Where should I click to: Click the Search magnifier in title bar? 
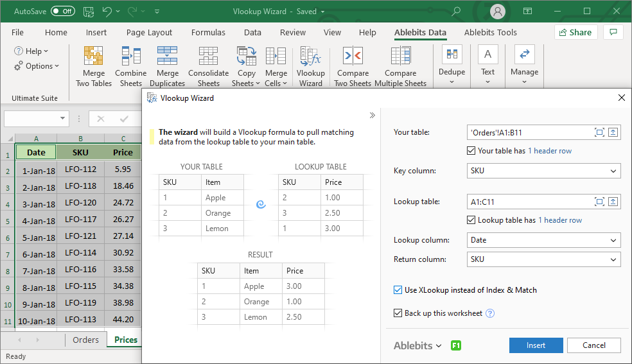click(x=456, y=12)
